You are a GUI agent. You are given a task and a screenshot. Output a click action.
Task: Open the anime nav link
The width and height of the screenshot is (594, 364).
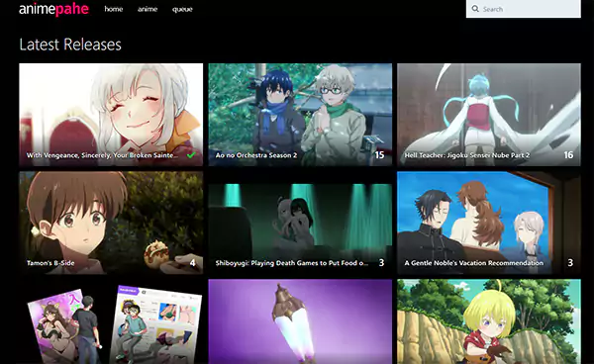(148, 9)
